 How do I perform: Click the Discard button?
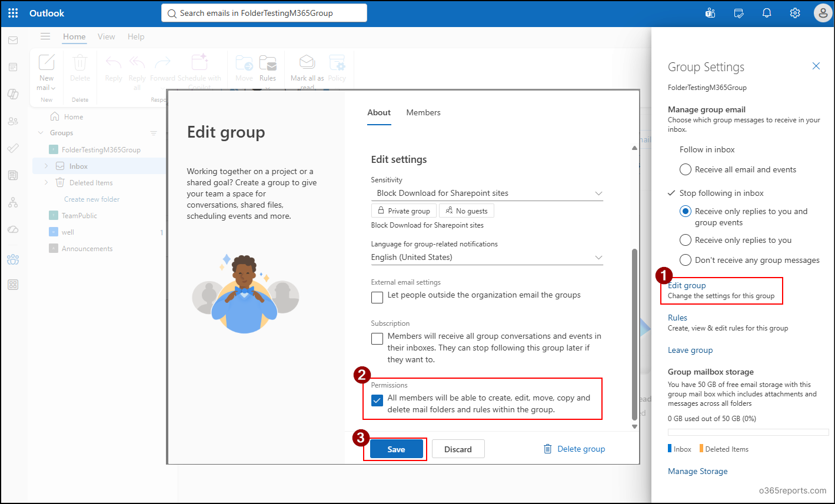coord(458,449)
